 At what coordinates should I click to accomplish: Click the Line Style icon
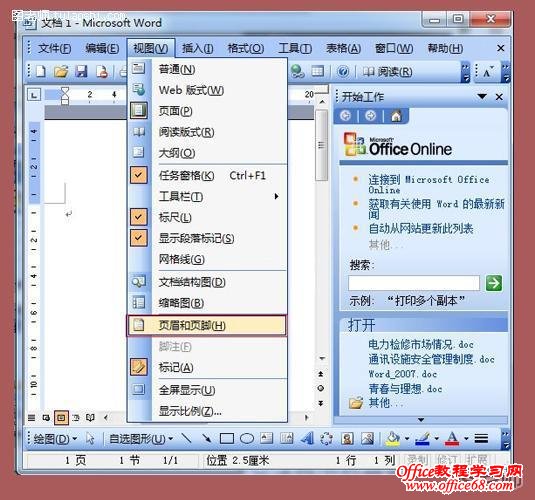point(481,438)
